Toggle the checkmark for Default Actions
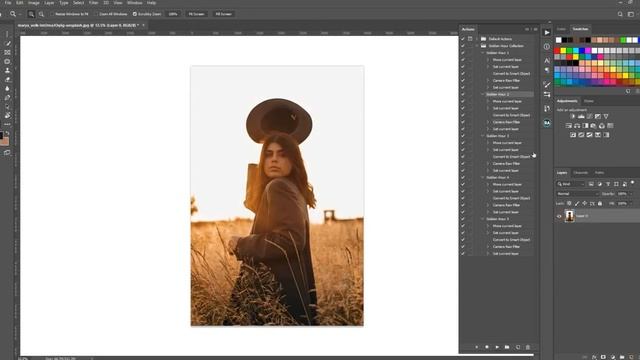 (x=463, y=39)
